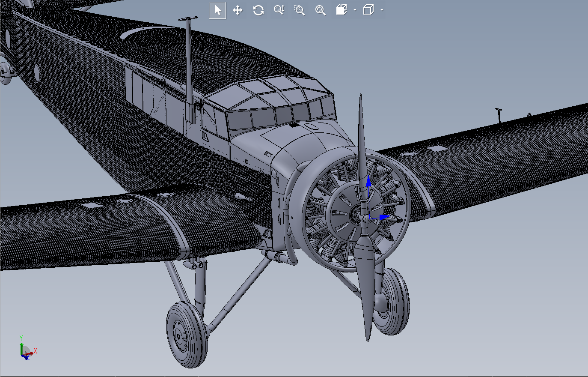The width and height of the screenshot is (588, 377).
Task: Click the Zoom to fit icon
Action: tap(321, 10)
